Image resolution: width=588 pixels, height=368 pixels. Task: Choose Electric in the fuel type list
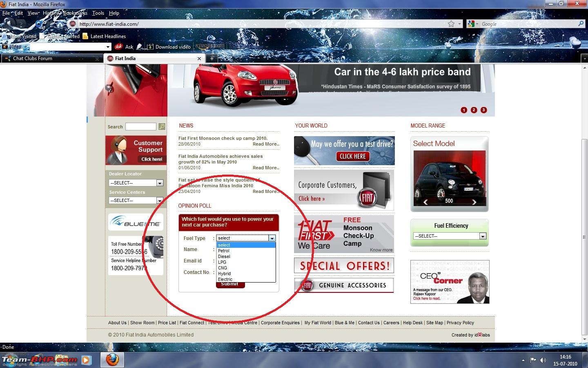point(246,279)
